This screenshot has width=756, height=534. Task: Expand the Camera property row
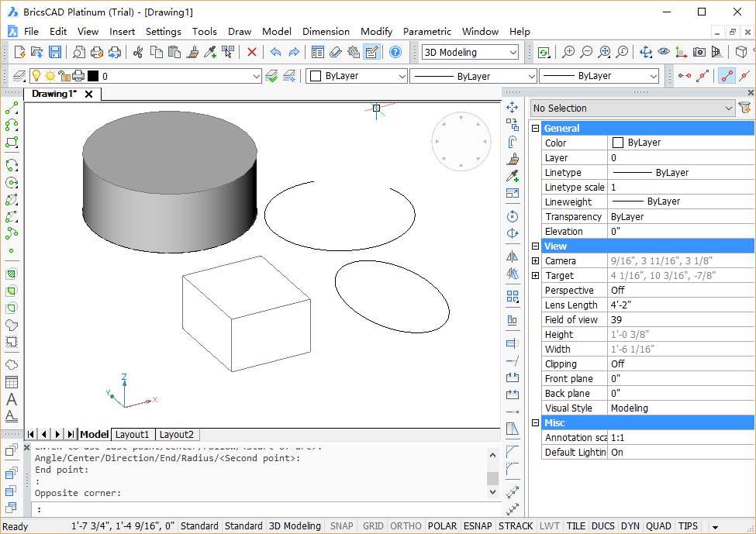(535, 260)
